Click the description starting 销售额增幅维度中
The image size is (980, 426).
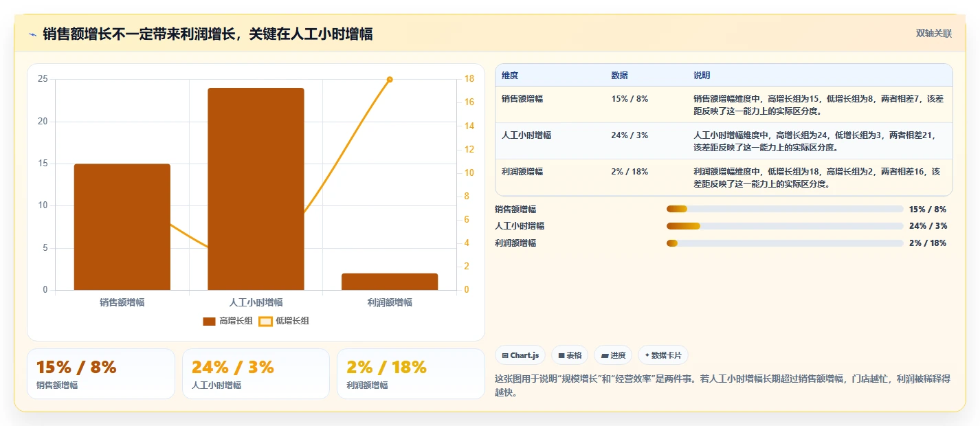pyautogui.click(x=818, y=104)
